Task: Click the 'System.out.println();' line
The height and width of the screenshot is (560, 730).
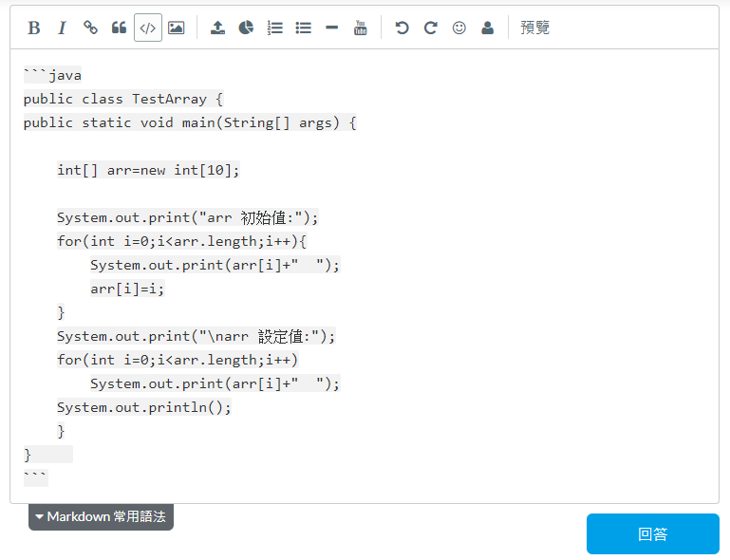Action: pyautogui.click(x=144, y=407)
